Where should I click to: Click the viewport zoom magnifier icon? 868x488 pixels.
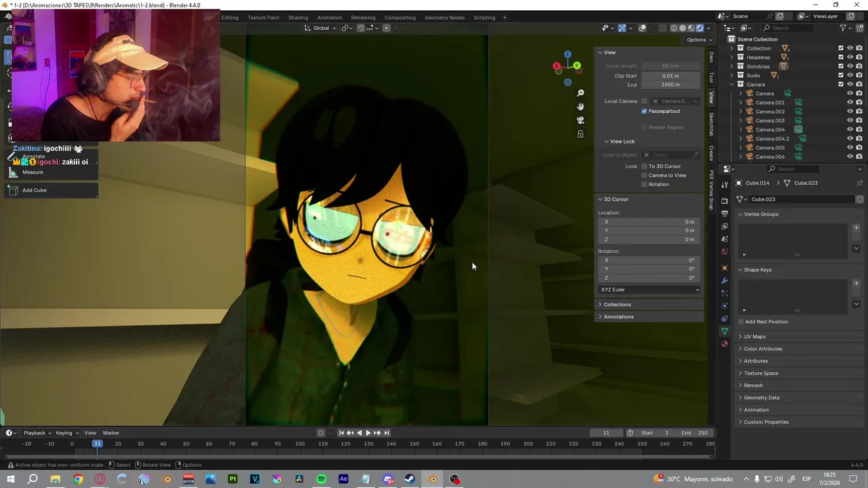tap(580, 93)
